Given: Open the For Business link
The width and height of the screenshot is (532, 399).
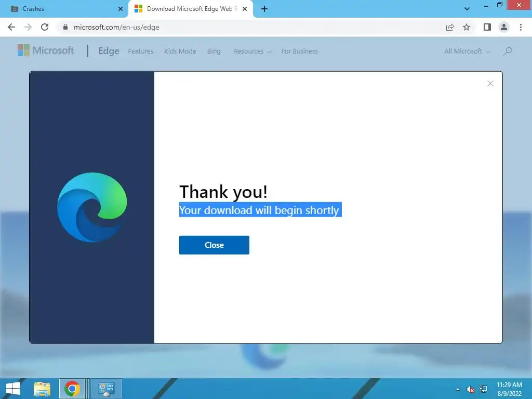Looking at the screenshot, I should click(x=300, y=51).
